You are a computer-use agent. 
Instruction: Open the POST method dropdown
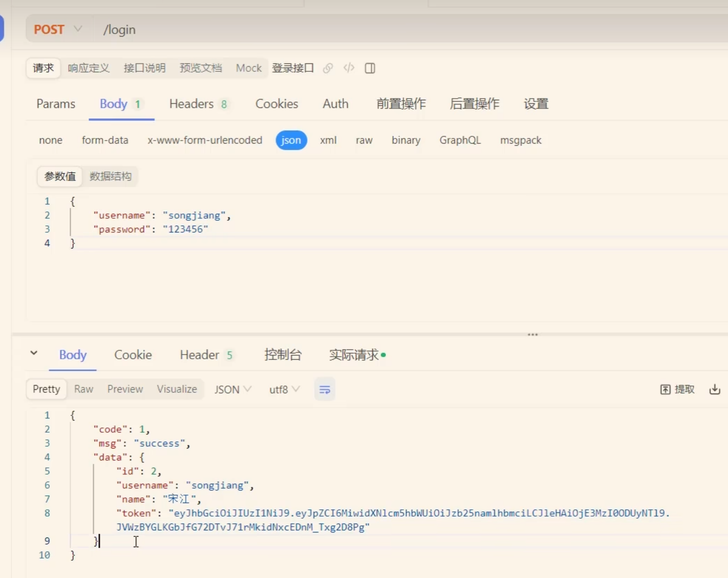[x=58, y=29]
